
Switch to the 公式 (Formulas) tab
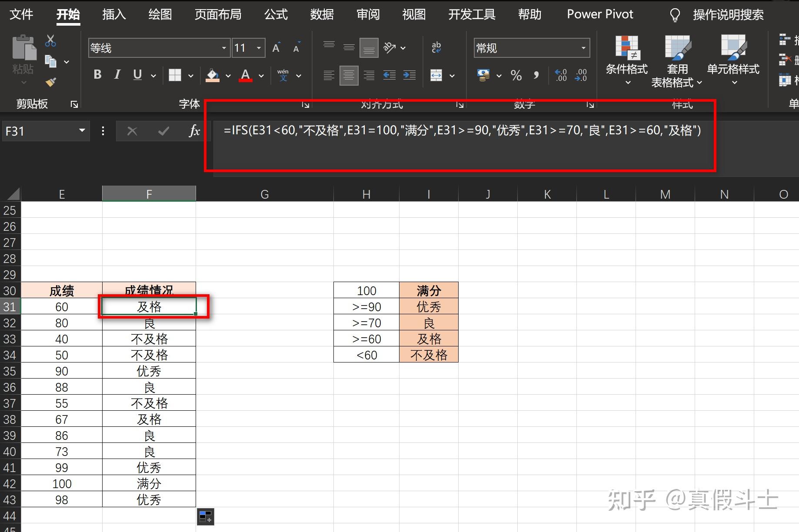(x=276, y=15)
